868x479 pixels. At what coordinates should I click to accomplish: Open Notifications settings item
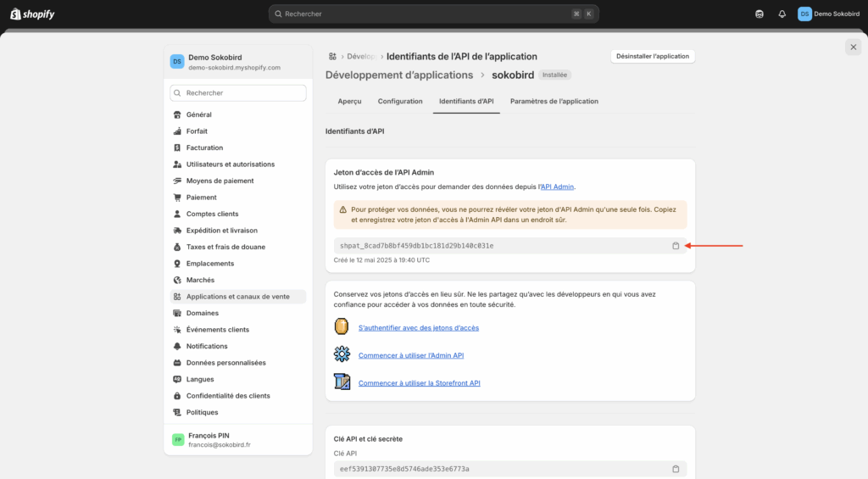pyautogui.click(x=207, y=346)
